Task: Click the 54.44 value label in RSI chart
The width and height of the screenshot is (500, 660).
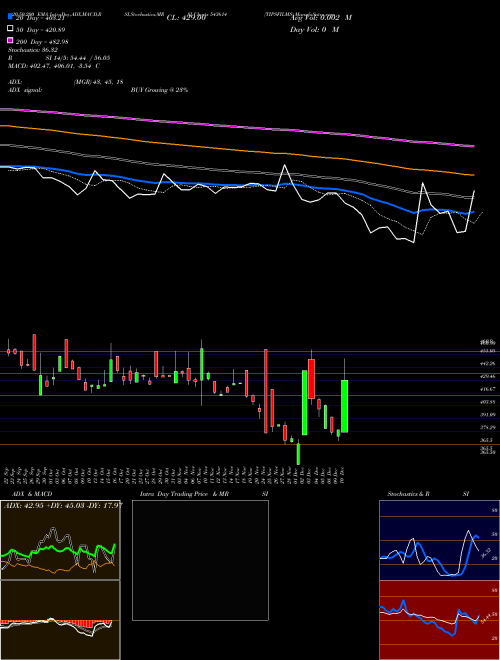Action: (487, 618)
